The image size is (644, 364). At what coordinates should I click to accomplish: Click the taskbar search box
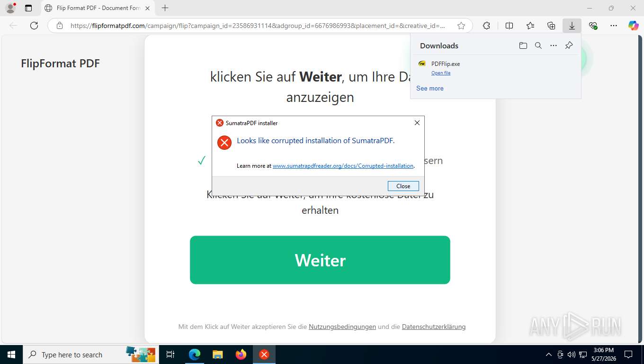pyautogui.click(x=90, y=355)
